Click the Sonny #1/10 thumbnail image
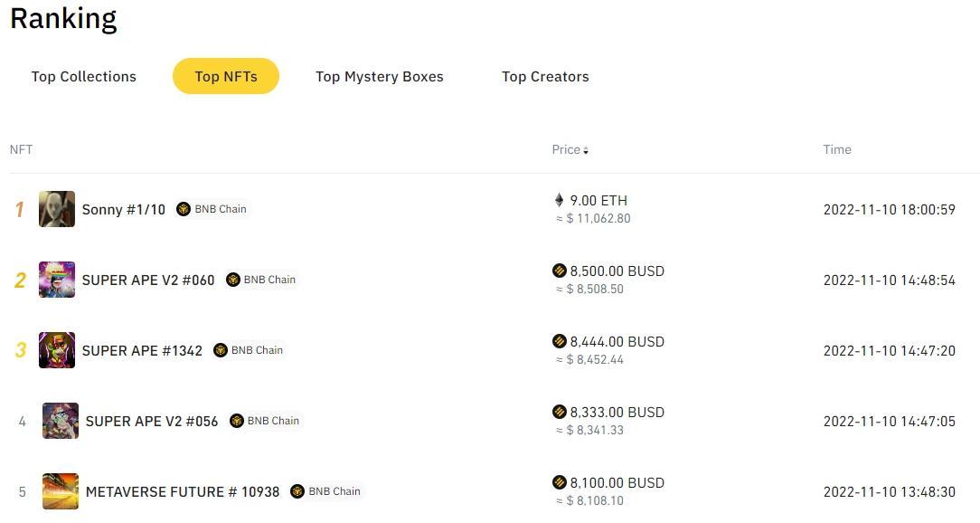This screenshot has width=980, height=523. (57, 209)
